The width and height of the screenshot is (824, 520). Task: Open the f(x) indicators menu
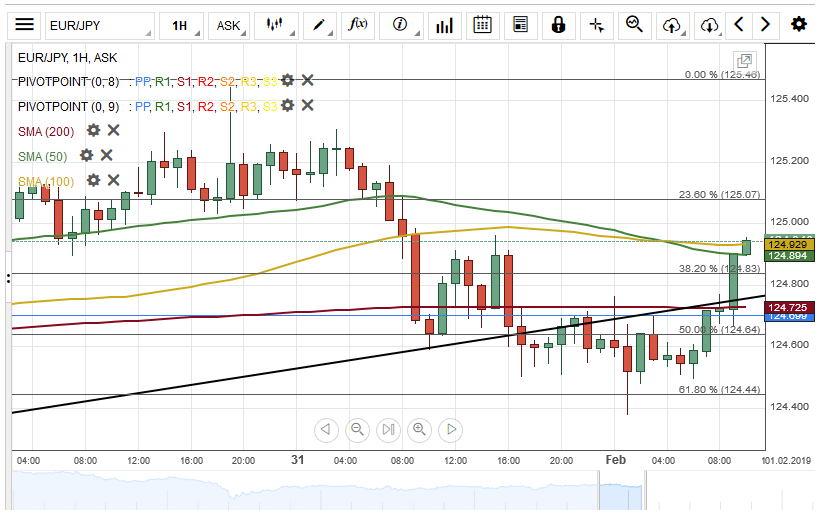[358, 25]
